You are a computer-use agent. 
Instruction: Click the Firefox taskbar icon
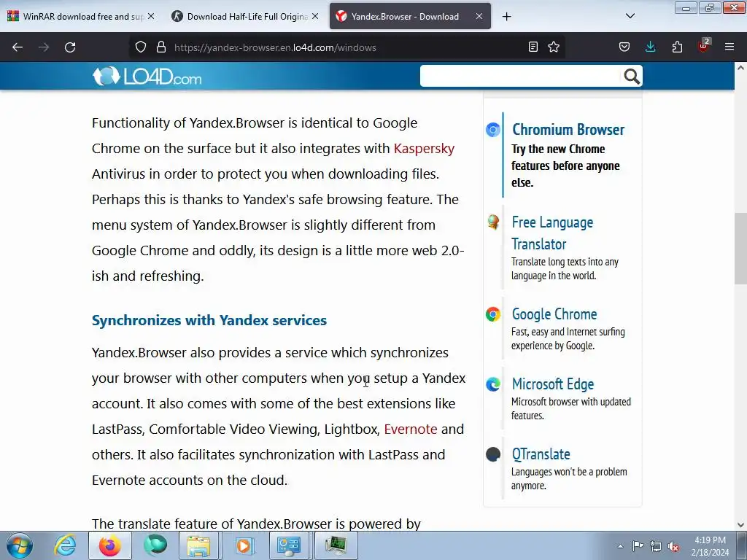pyautogui.click(x=109, y=545)
